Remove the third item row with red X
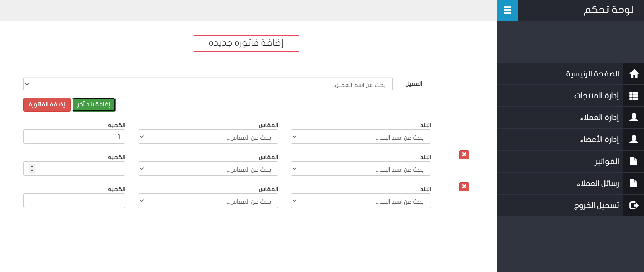The width and height of the screenshot is (644, 272). 464,187
